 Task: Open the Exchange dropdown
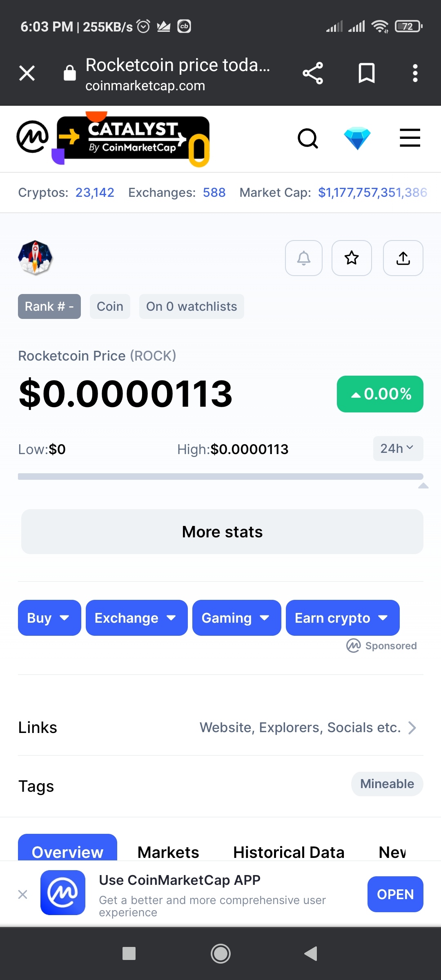136,618
